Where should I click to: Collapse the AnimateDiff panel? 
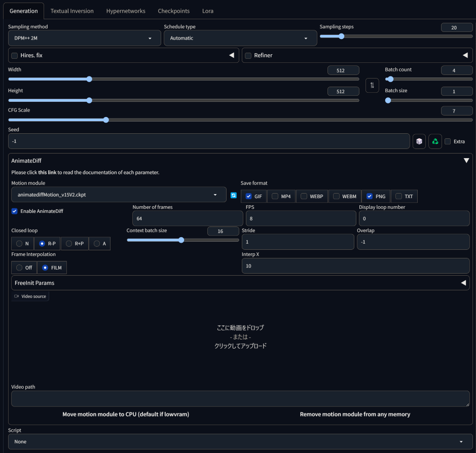pyautogui.click(x=466, y=160)
